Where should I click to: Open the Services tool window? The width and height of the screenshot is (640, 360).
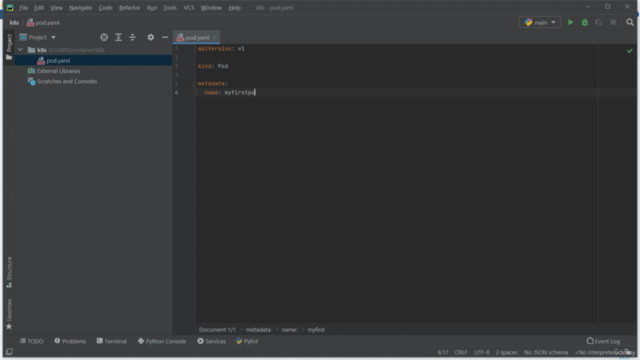211,341
